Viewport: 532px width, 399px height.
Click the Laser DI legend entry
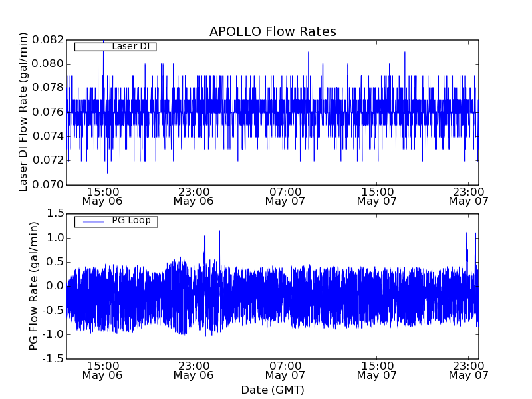point(130,47)
